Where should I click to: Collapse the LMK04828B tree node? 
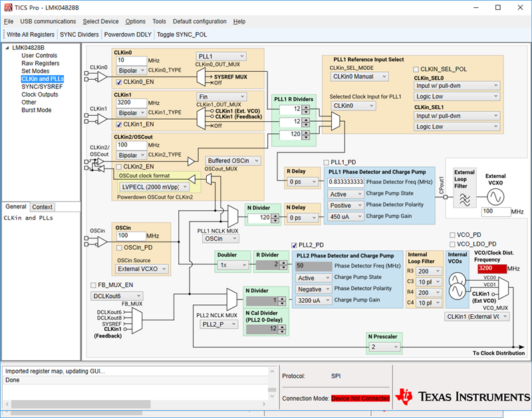click(x=7, y=48)
